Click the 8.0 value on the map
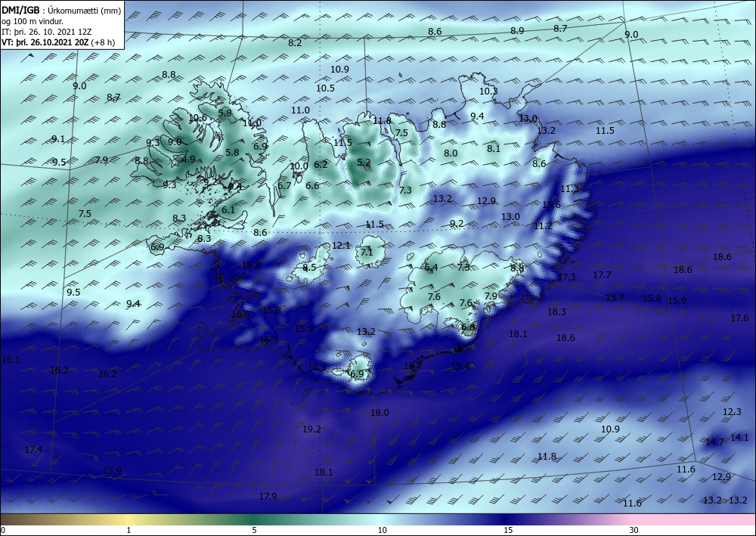The width and height of the screenshot is (756, 536). pos(451,153)
